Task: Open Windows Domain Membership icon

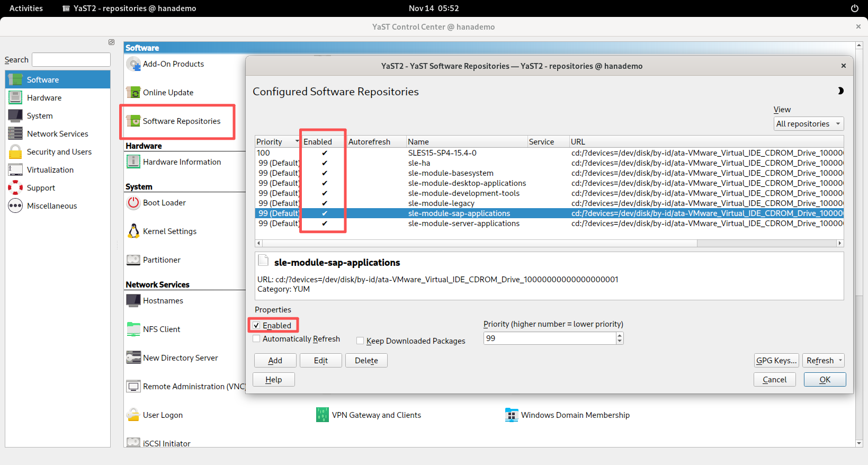Action: pos(512,415)
